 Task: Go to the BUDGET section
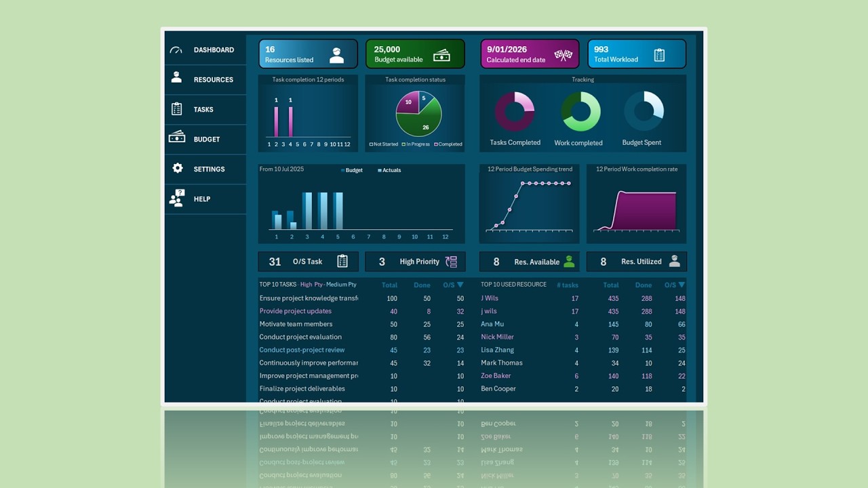[x=207, y=140]
